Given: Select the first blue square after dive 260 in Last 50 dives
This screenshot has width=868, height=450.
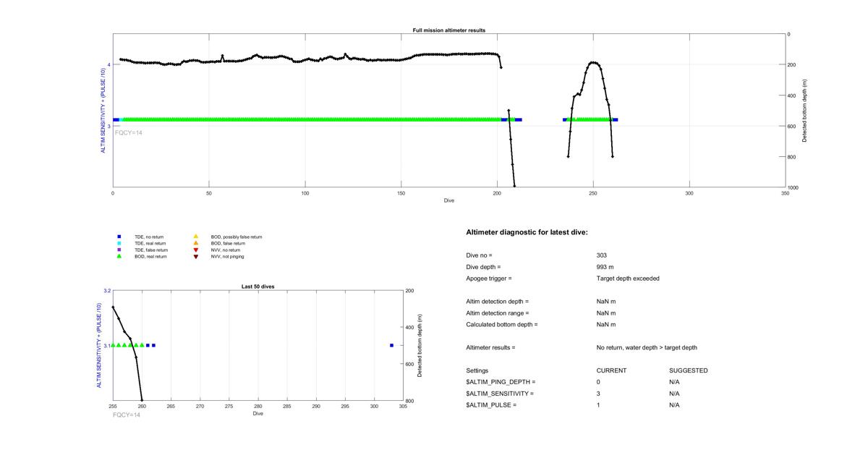Looking at the screenshot, I should click(148, 345).
